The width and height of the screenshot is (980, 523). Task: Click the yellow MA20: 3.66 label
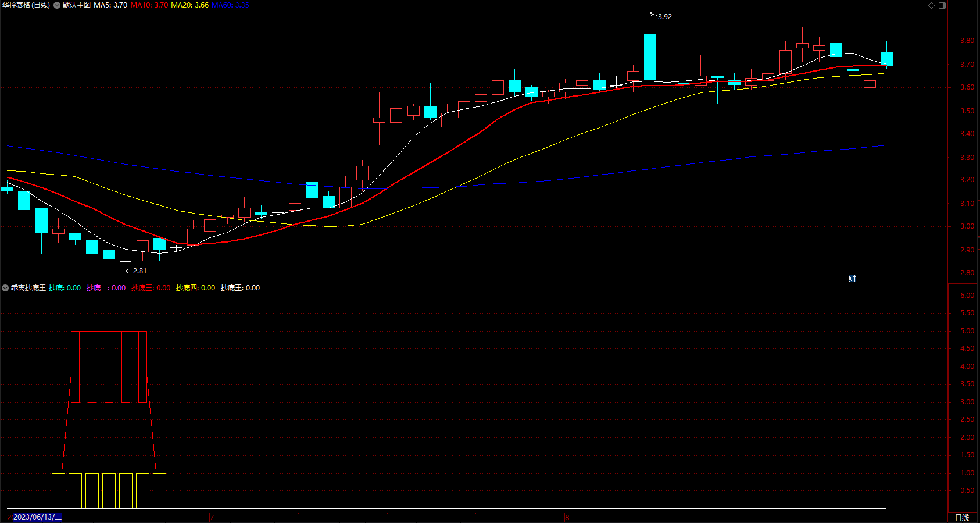point(190,5)
